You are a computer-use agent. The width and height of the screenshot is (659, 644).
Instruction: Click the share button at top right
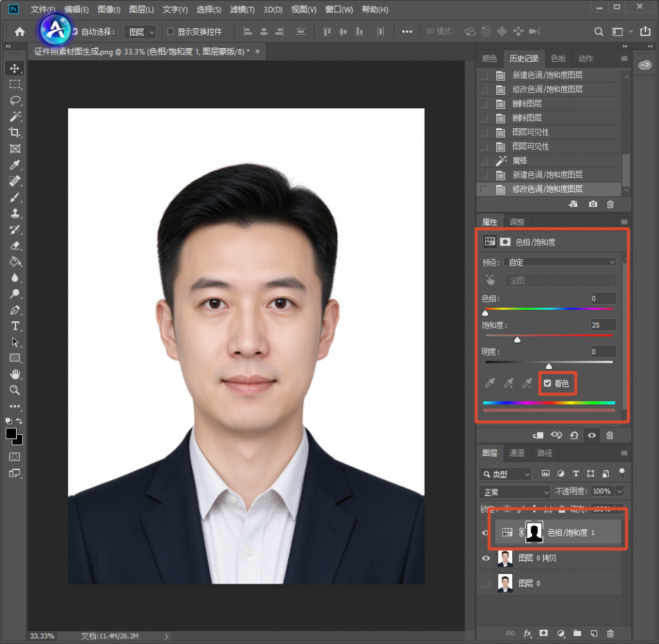pos(645,31)
